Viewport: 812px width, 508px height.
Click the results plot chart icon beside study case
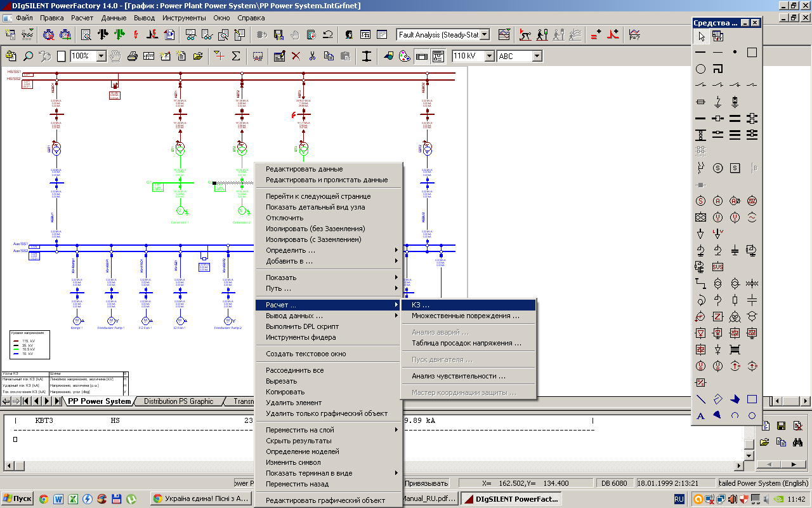(x=504, y=34)
